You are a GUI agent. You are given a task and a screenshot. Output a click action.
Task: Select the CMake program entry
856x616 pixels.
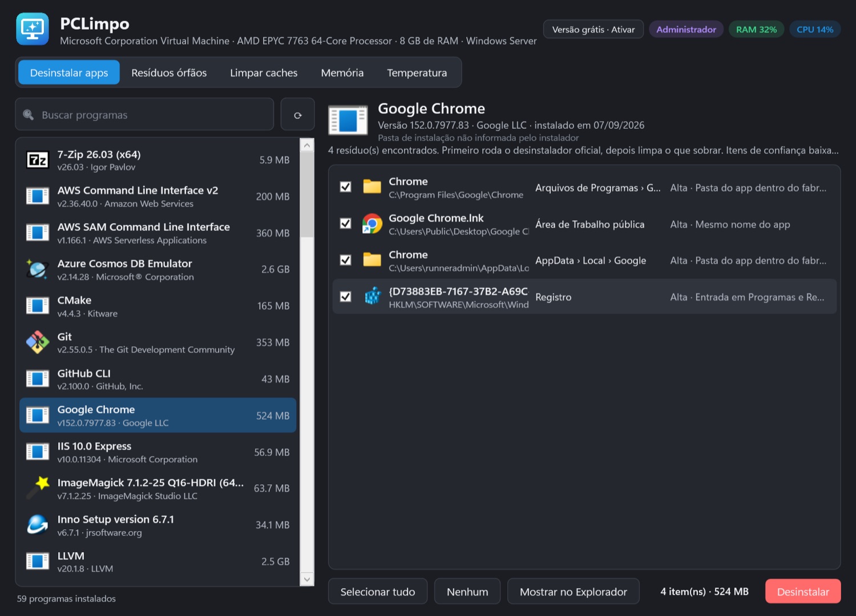(158, 306)
